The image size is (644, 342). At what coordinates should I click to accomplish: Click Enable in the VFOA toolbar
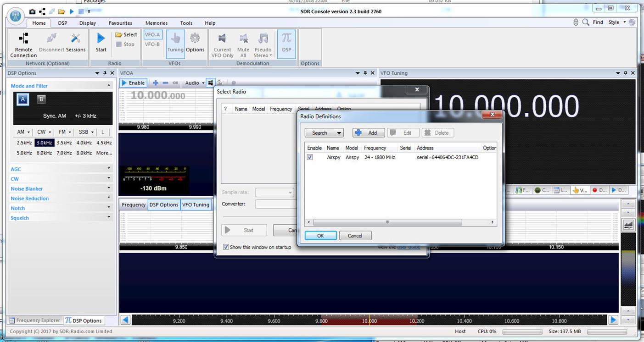[x=133, y=83]
